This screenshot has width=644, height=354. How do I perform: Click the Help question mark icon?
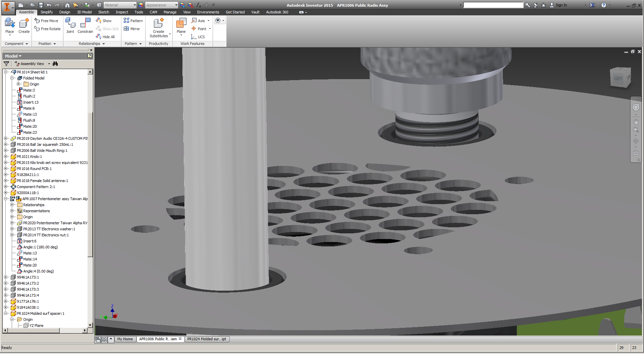[x=604, y=5]
